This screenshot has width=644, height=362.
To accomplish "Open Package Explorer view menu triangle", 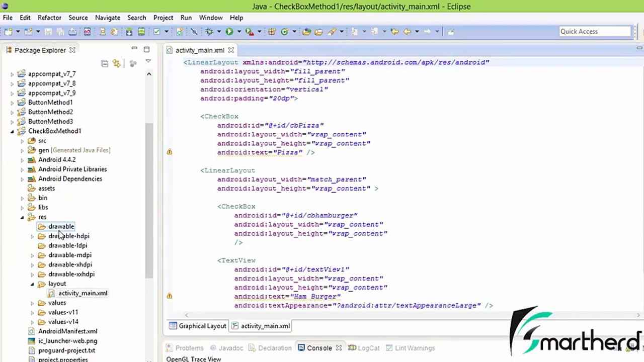I will coord(148,61).
